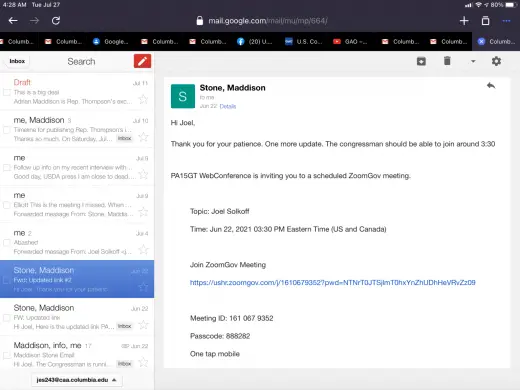
Task: Reload the page in browser
Action: (56, 21)
